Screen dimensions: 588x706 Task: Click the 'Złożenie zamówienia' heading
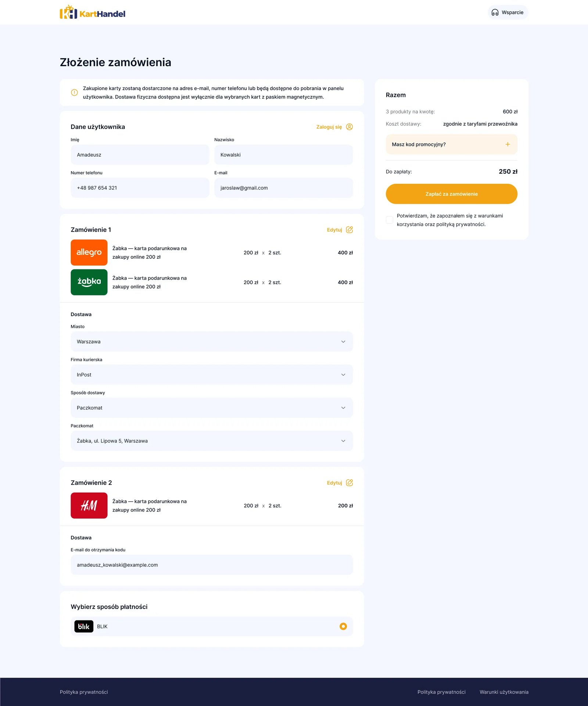(x=115, y=62)
